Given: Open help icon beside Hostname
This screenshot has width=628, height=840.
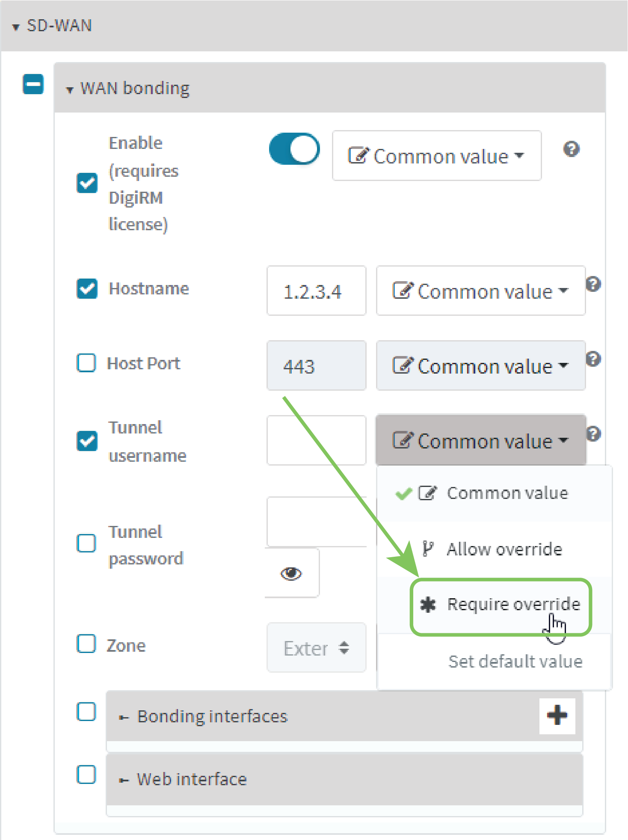Looking at the screenshot, I should click(x=594, y=284).
